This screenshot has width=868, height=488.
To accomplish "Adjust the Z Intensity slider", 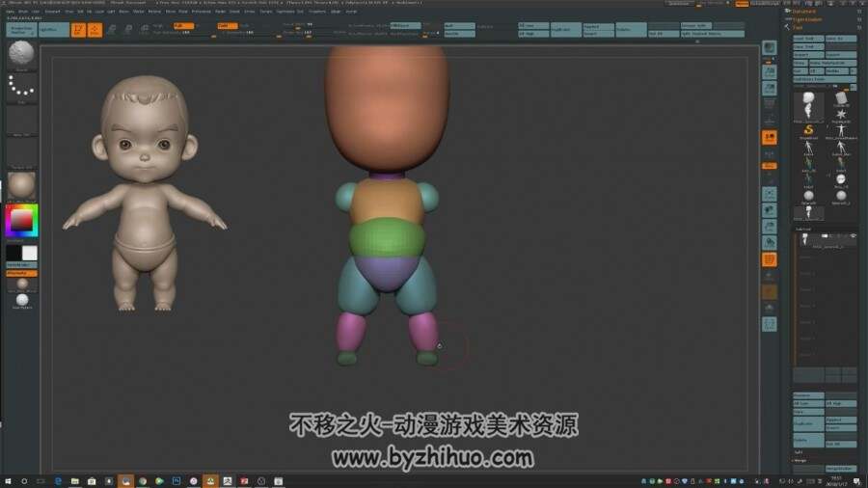I will point(249,33).
